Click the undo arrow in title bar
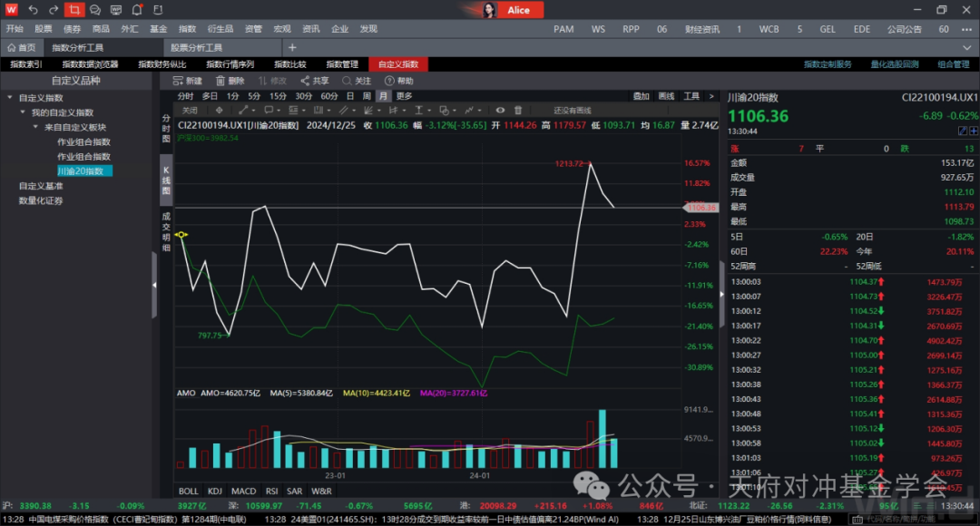The image size is (980, 526). [33, 10]
